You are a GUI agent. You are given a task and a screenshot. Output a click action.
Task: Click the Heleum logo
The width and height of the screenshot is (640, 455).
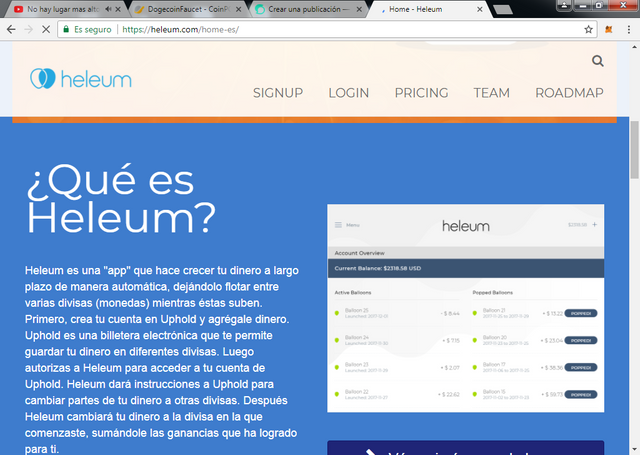81,79
